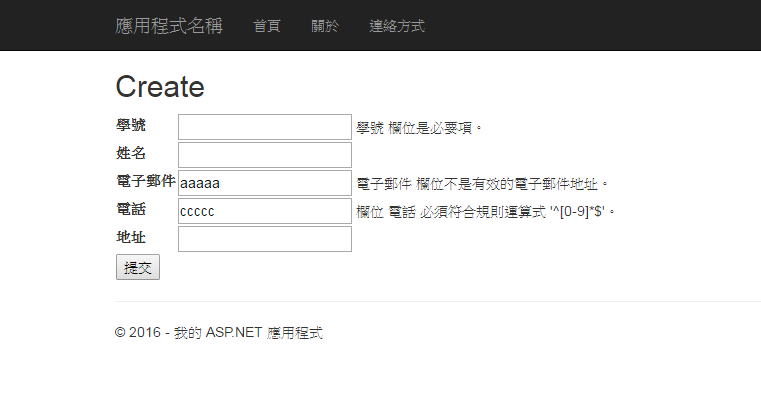The height and width of the screenshot is (401, 761).
Task: Open the 關於 page in navbar
Action: click(x=325, y=26)
